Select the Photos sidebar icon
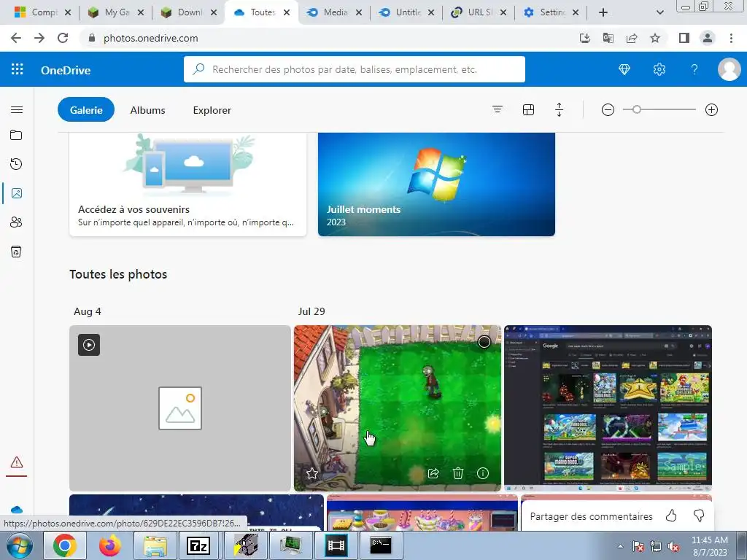 click(x=17, y=193)
